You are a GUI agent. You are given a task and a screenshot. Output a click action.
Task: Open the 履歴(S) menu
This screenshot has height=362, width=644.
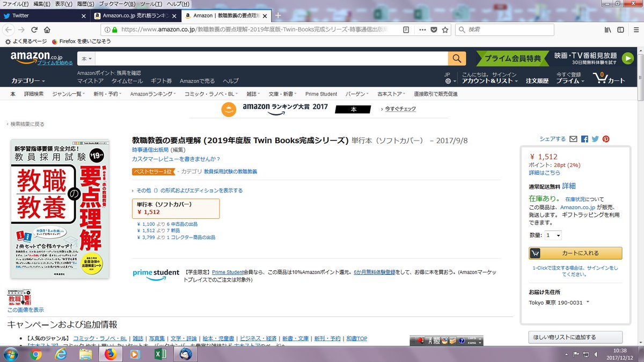tap(85, 4)
